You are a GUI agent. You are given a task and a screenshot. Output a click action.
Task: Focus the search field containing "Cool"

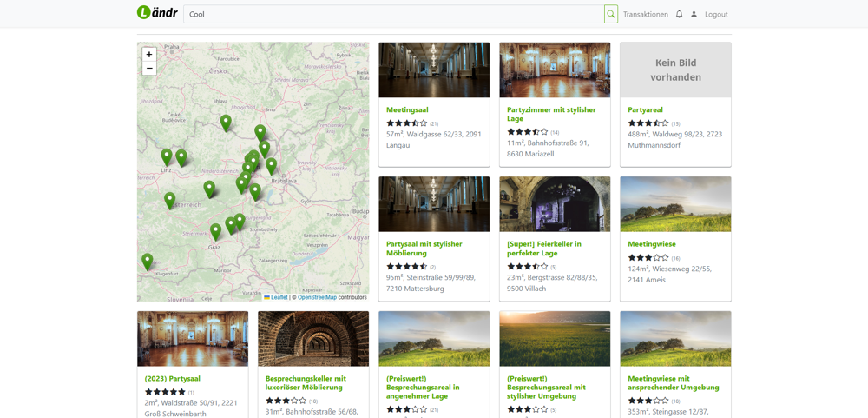[393, 14]
